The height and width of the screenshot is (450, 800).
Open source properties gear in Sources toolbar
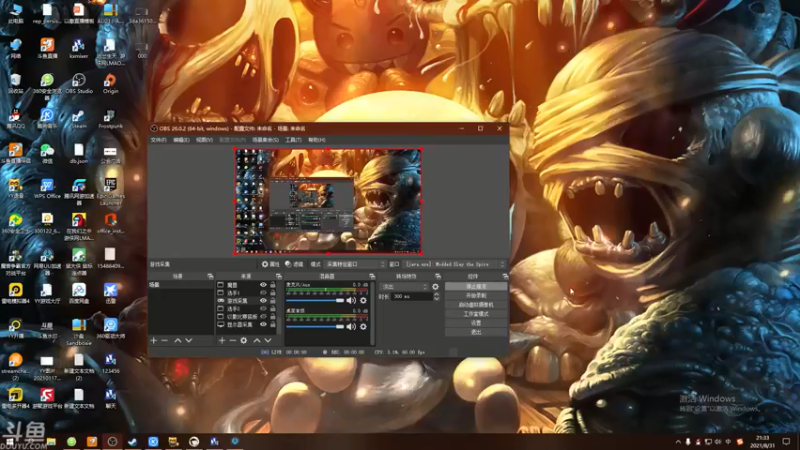click(x=244, y=340)
